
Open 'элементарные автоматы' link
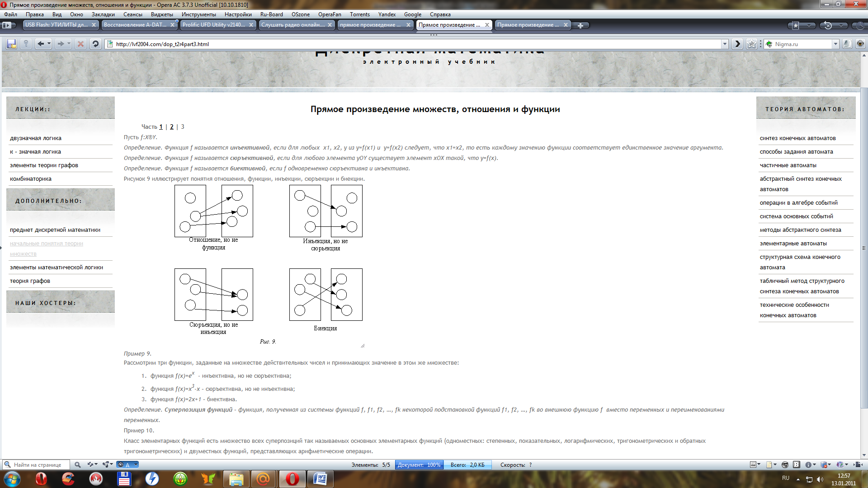coord(793,244)
